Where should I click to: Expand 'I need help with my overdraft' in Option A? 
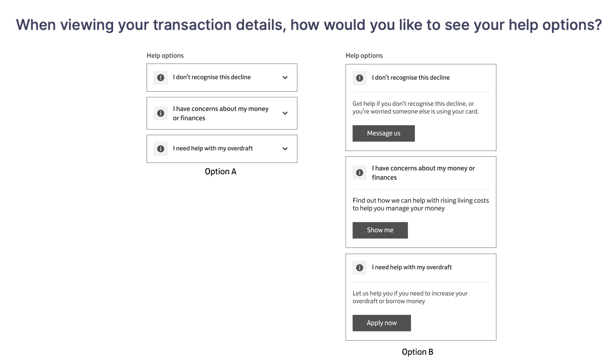285,148
